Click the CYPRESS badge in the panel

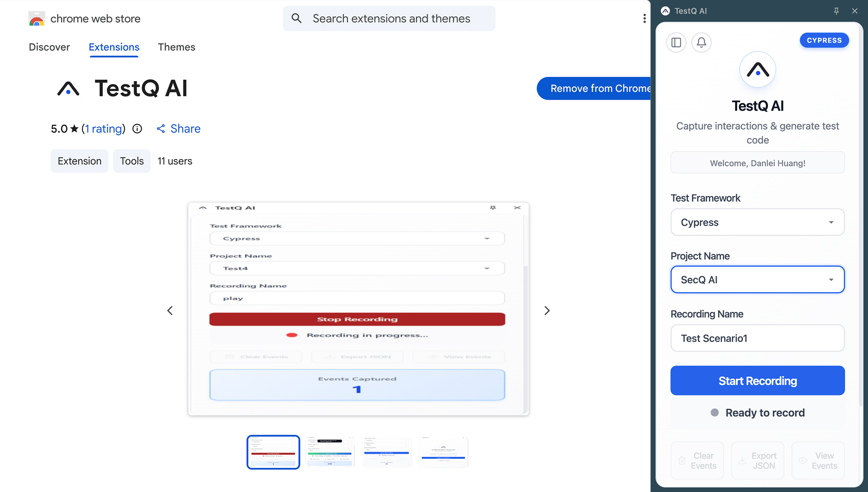824,40
